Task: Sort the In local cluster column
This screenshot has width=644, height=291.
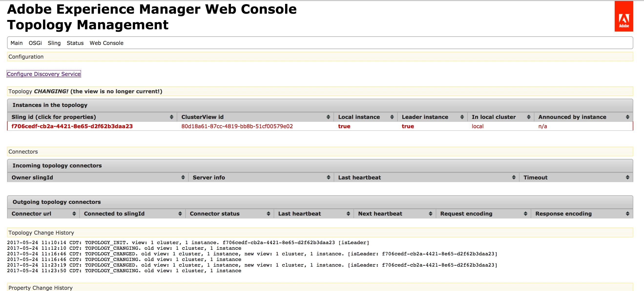Action: 529,117
